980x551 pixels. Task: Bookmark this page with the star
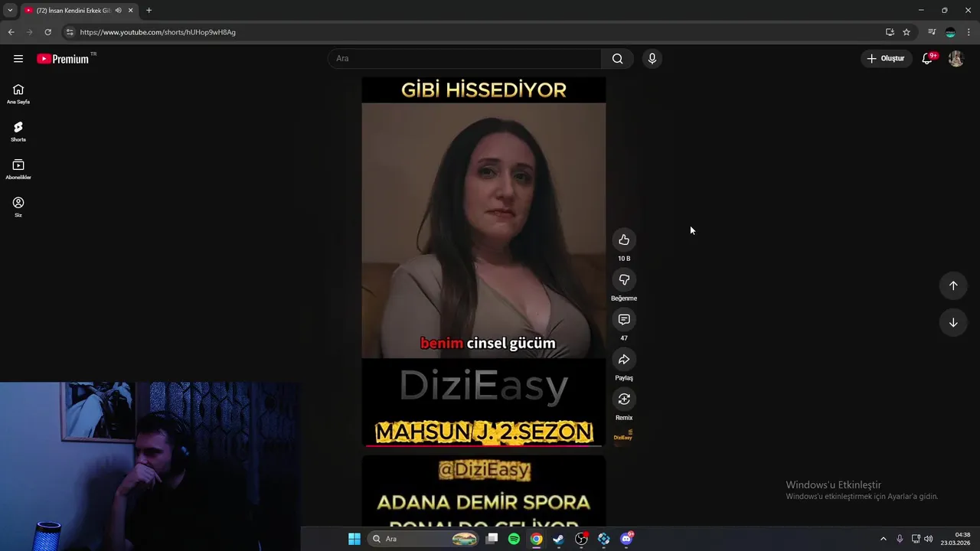906,32
